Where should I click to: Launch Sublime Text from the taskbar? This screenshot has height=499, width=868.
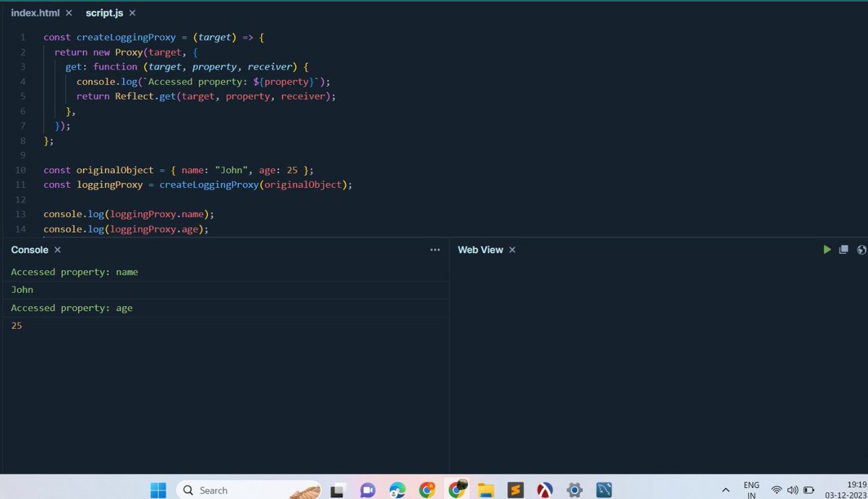click(x=515, y=490)
